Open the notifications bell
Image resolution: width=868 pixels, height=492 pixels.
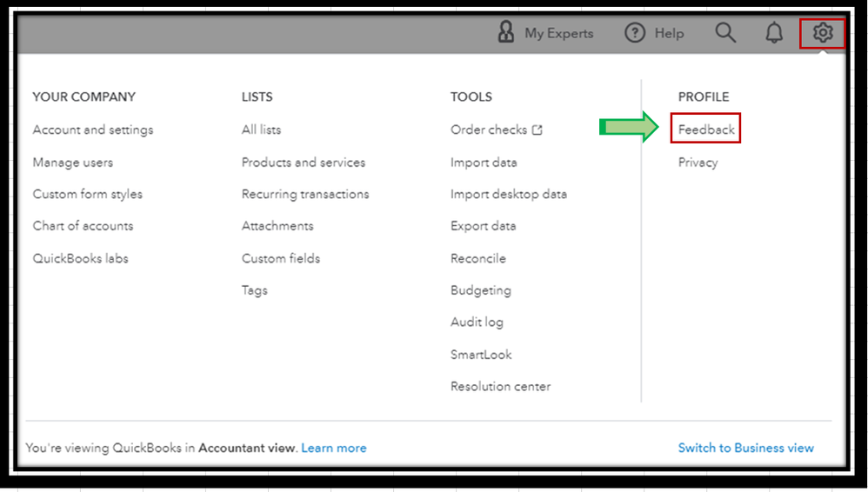tap(773, 34)
